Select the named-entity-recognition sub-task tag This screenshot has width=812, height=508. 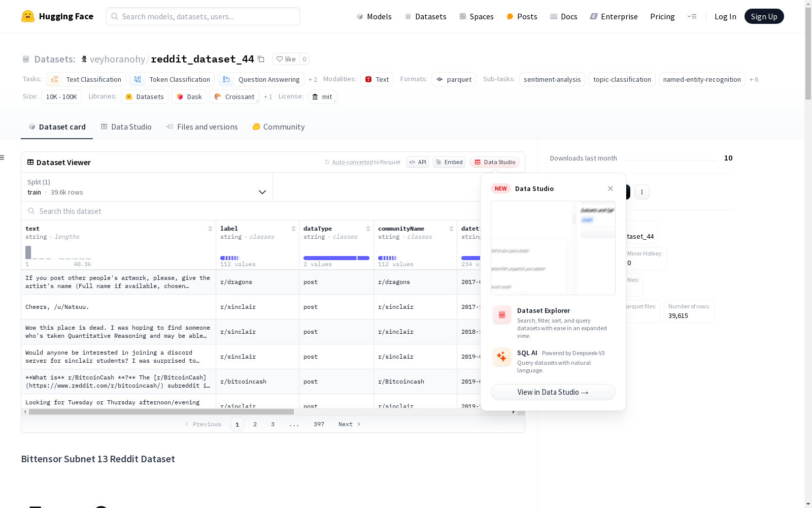702,79
